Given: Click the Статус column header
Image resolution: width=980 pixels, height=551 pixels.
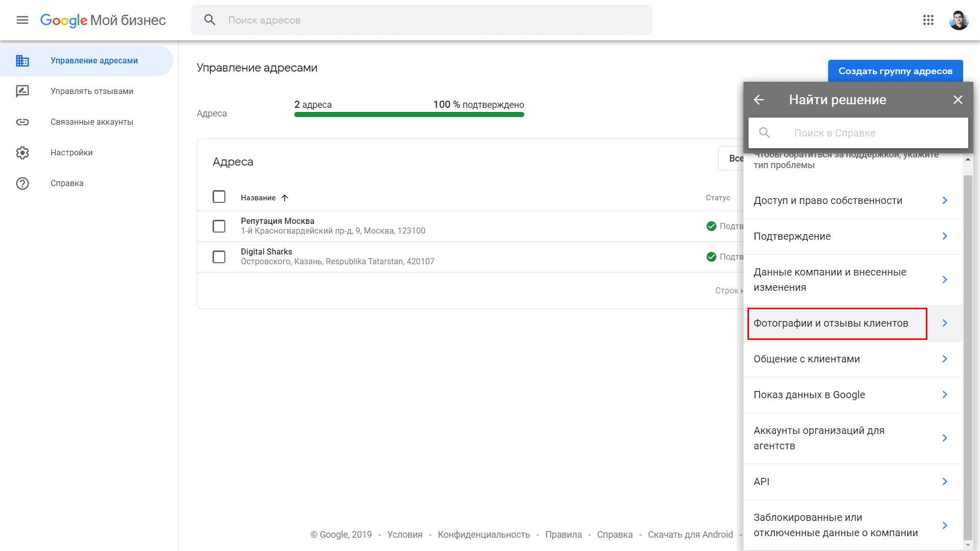Looking at the screenshot, I should coord(718,198).
